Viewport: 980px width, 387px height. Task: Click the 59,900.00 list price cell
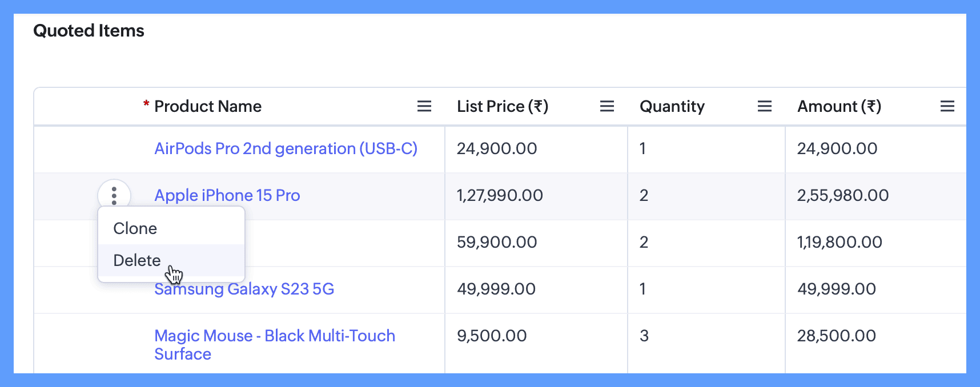pyautogui.click(x=497, y=242)
